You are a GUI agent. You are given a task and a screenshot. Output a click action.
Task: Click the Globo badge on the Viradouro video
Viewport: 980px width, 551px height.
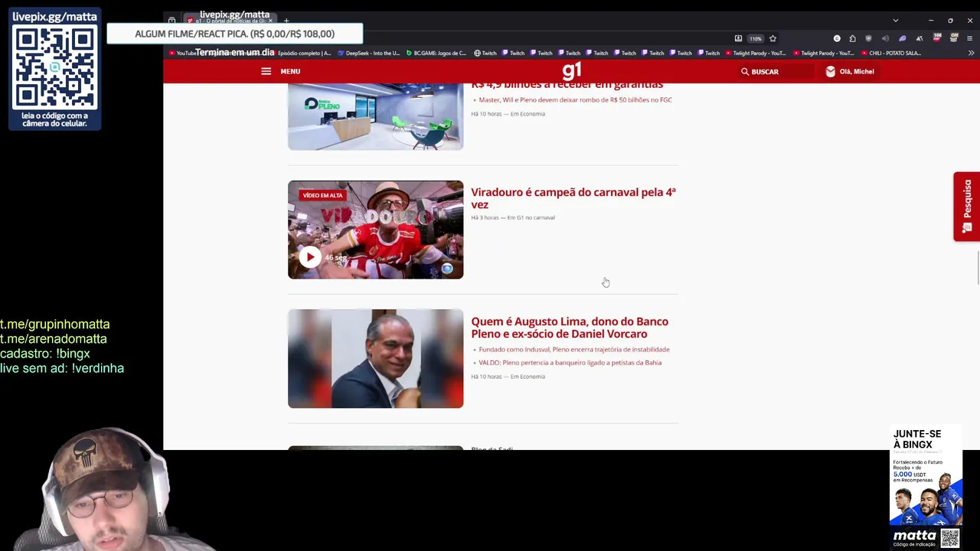tap(447, 269)
